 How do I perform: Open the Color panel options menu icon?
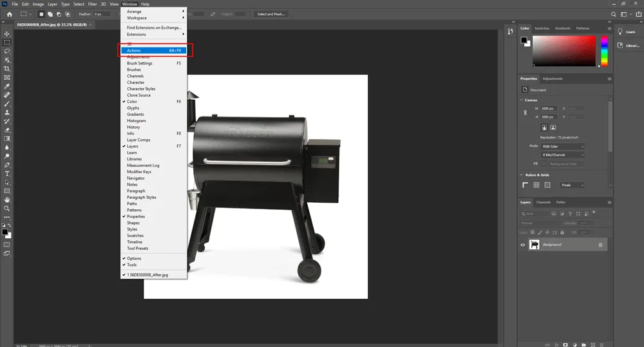(609, 28)
